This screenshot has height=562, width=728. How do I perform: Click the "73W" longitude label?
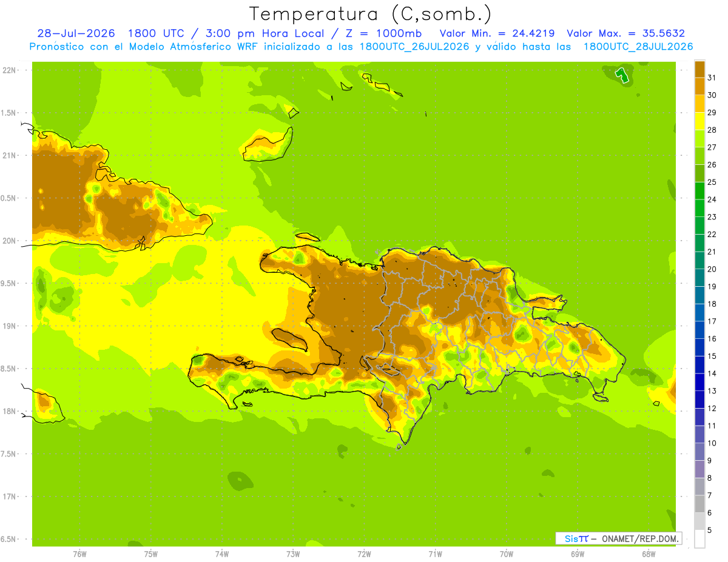click(293, 554)
